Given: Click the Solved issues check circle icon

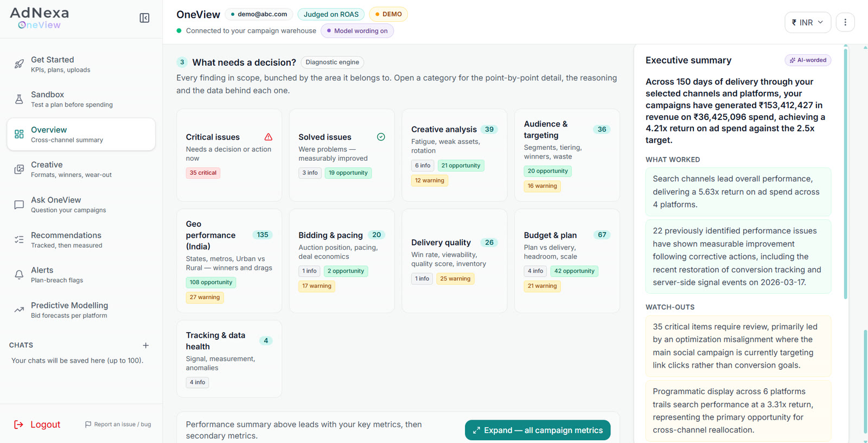Looking at the screenshot, I should pos(381,137).
